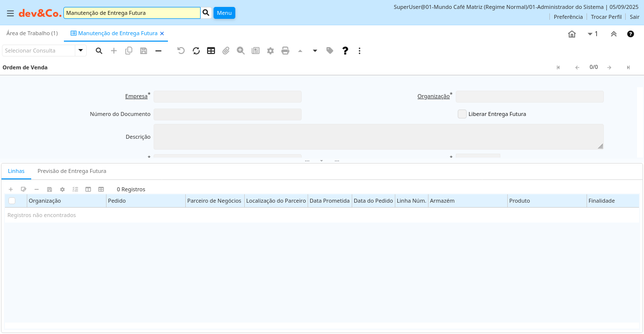
Task: Expand the Selecionar Consulta dropdown arrow
Action: [x=81, y=51]
